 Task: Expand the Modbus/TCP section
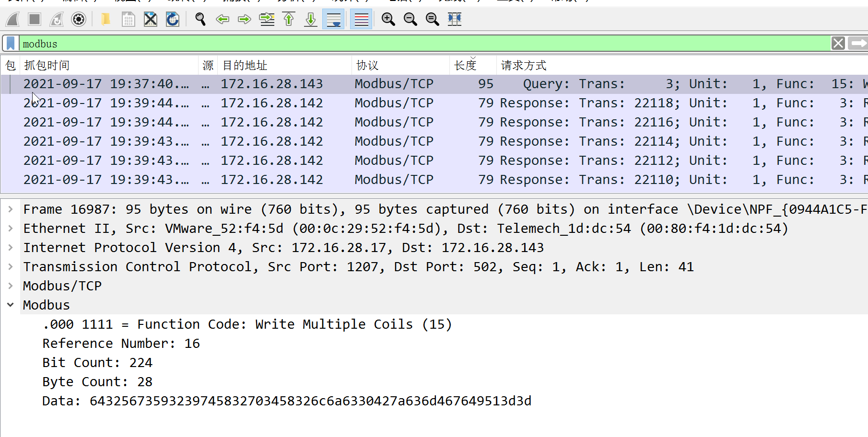point(10,286)
